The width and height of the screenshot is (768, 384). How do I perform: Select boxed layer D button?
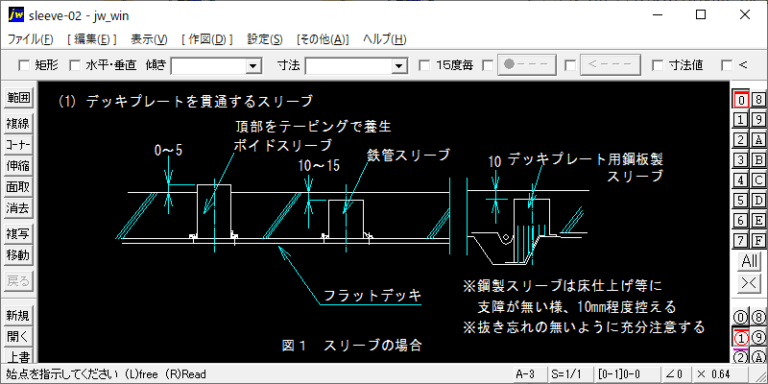pyautogui.click(x=759, y=200)
